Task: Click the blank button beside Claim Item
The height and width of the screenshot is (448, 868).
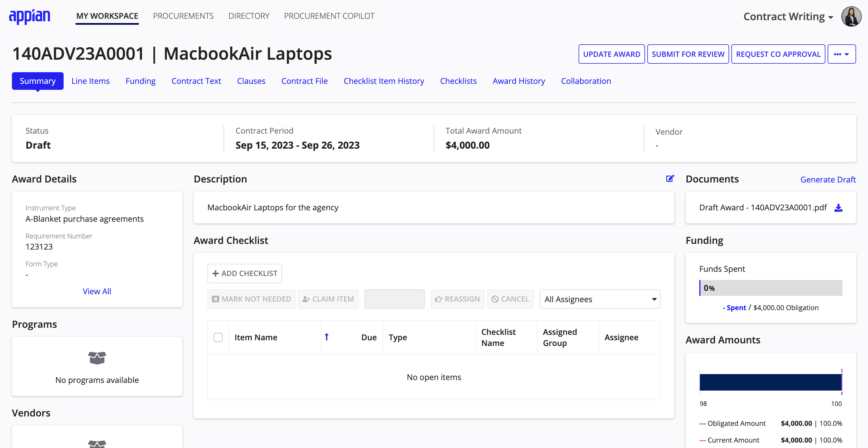Action: (395, 299)
